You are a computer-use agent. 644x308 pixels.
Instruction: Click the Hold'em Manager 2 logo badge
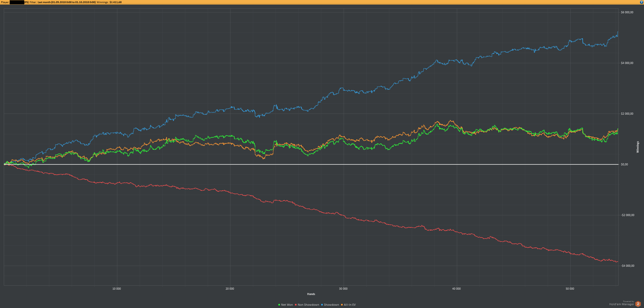tap(638, 304)
